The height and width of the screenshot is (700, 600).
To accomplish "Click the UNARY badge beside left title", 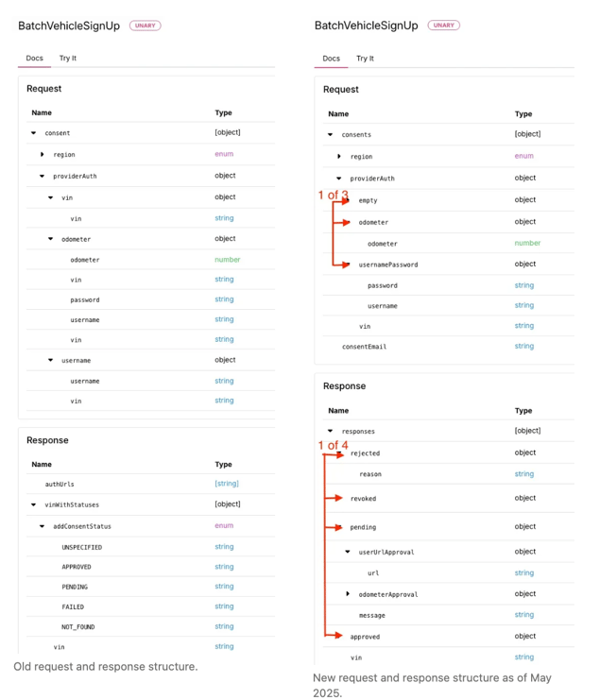I will 146,26.
